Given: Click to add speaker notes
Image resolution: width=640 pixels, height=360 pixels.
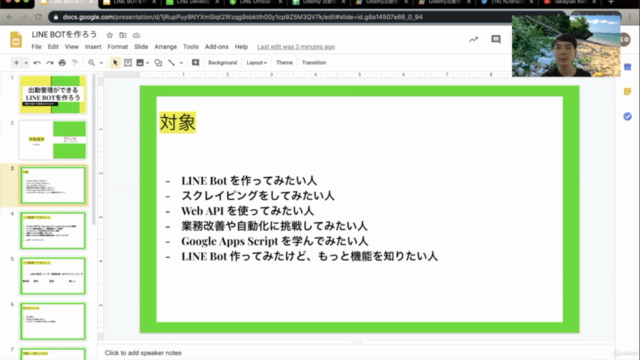Looking at the screenshot, I should [143, 353].
